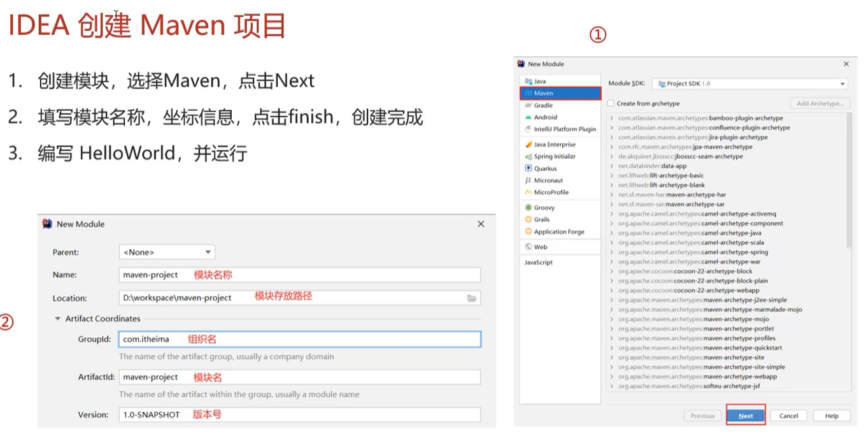Image resolution: width=868 pixels, height=436 pixels.
Task: Choose the Groovy module icon
Action: pos(528,208)
